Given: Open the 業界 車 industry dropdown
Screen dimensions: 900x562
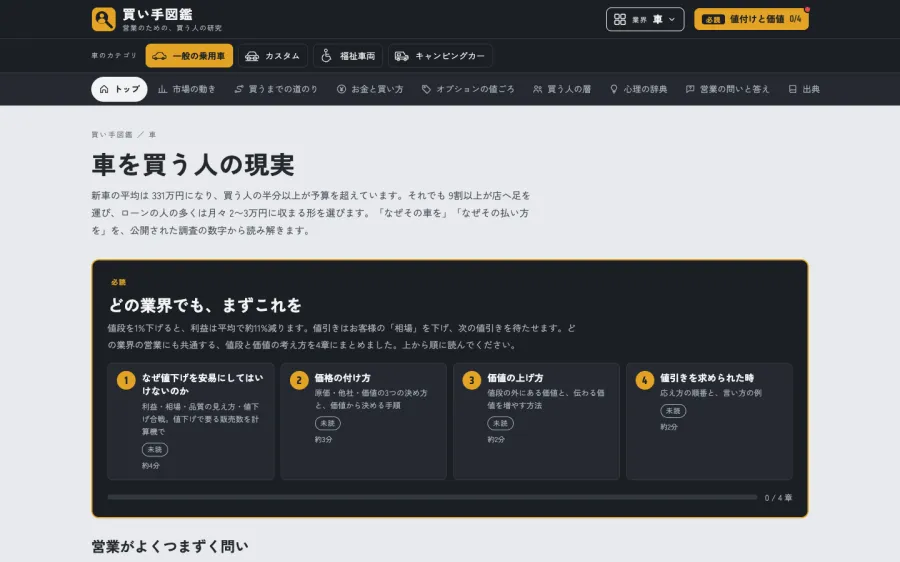Looking at the screenshot, I should coord(645,19).
